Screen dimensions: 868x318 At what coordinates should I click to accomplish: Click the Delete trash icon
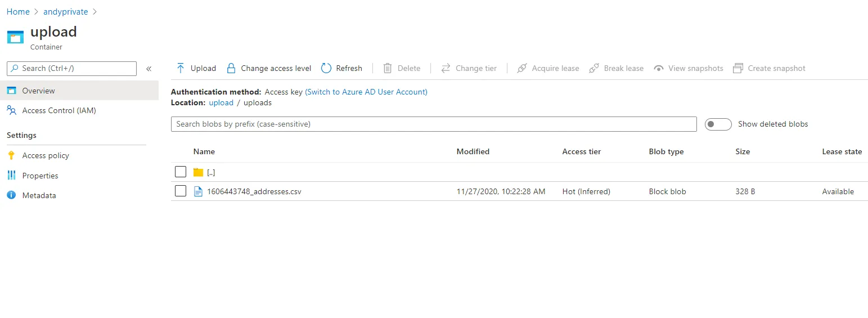(x=388, y=68)
